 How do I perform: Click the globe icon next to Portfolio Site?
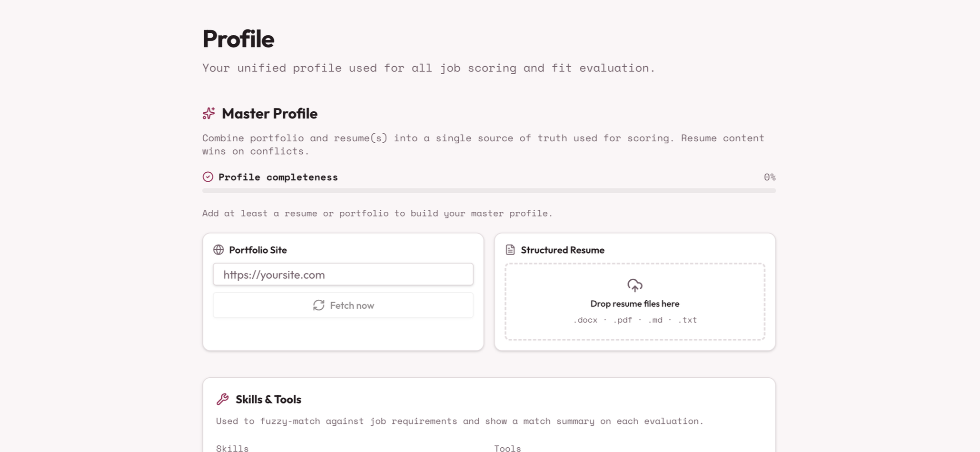tap(218, 250)
